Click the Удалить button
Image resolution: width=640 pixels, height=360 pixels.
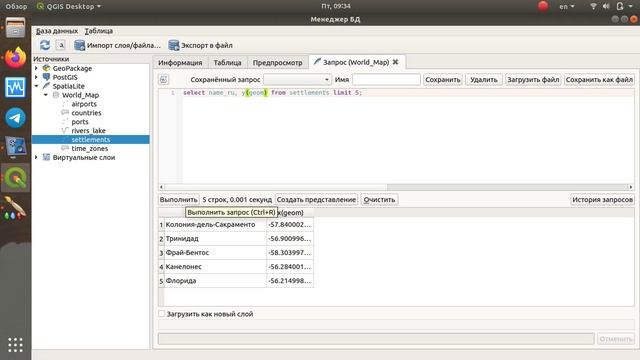[x=484, y=80]
